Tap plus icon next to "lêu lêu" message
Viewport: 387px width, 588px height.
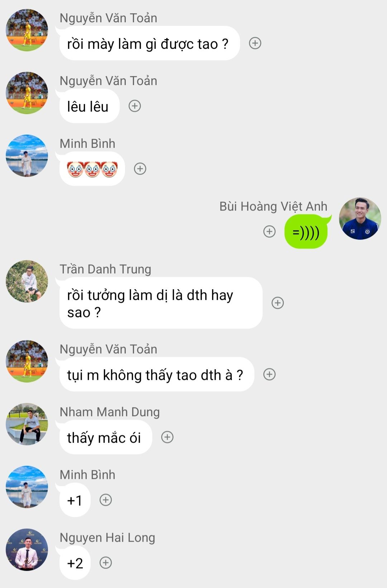(135, 106)
